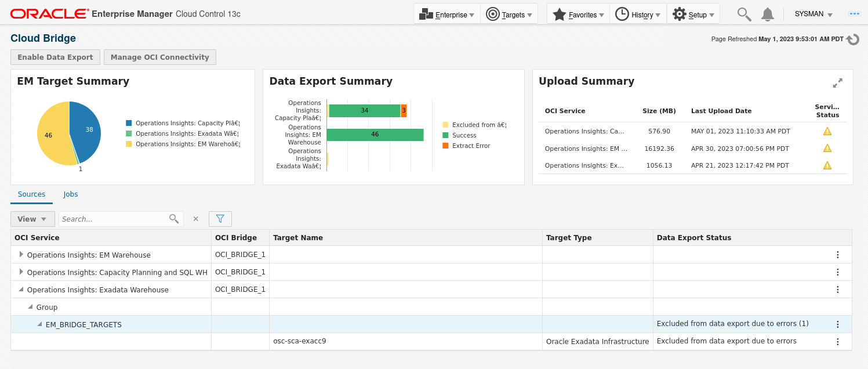868x369 pixels.
Task: Click warning icon for EM Warehouse upload row
Action: pyautogui.click(x=827, y=148)
